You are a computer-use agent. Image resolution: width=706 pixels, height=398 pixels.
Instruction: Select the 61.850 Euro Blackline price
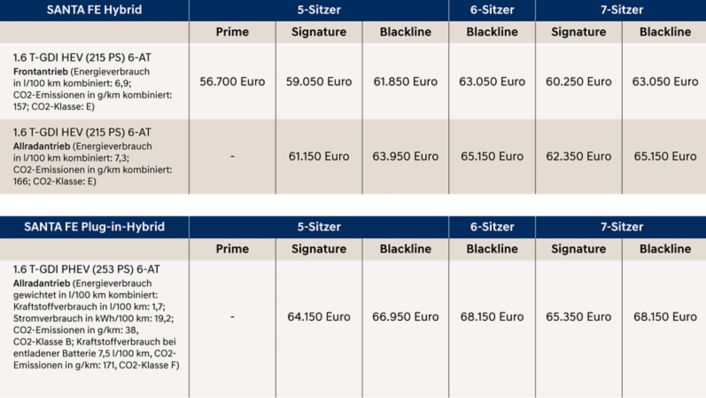pyautogui.click(x=405, y=81)
